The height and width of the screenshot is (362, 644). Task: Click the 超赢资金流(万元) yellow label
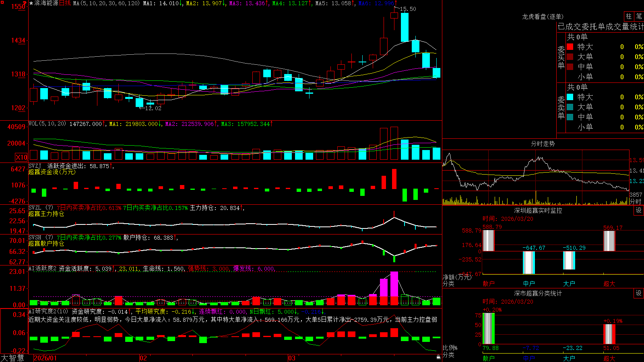[x=52, y=172]
